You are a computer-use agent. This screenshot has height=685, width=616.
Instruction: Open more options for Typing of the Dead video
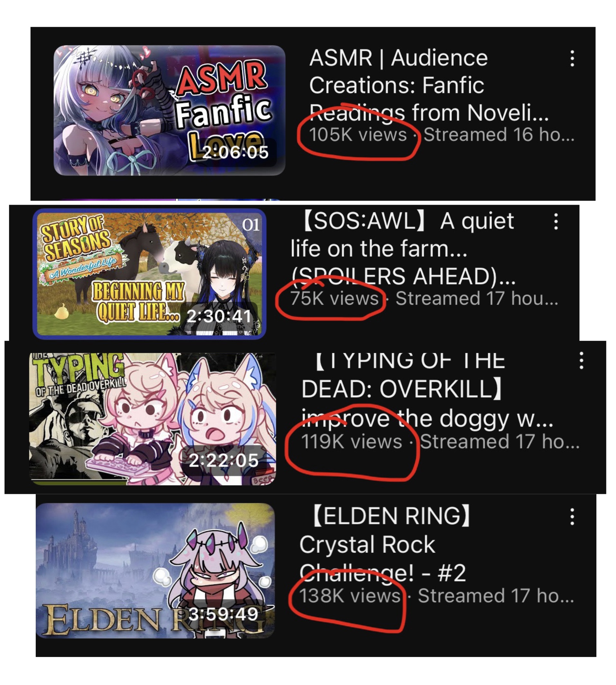(581, 360)
